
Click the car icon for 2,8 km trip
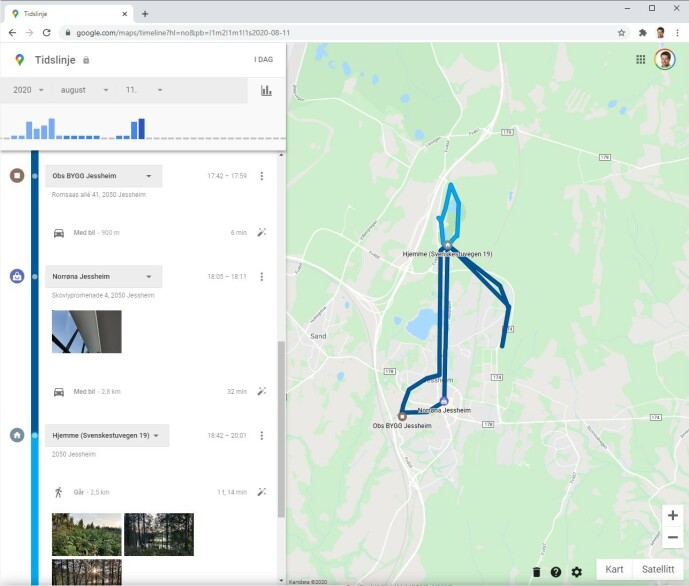pos(59,392)
